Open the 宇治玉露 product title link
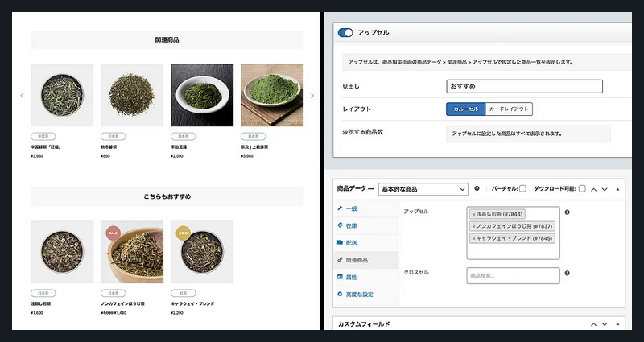 (179, 147)
